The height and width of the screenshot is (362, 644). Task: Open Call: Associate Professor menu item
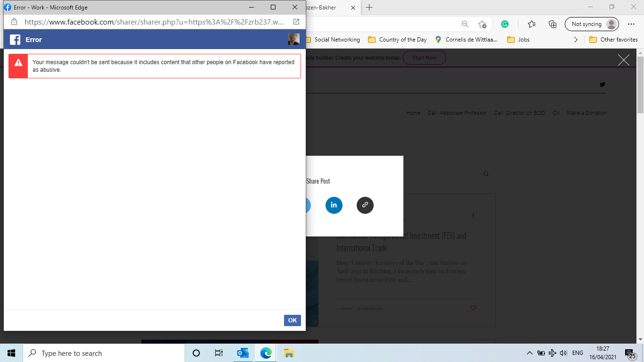[x=457, y=113]
